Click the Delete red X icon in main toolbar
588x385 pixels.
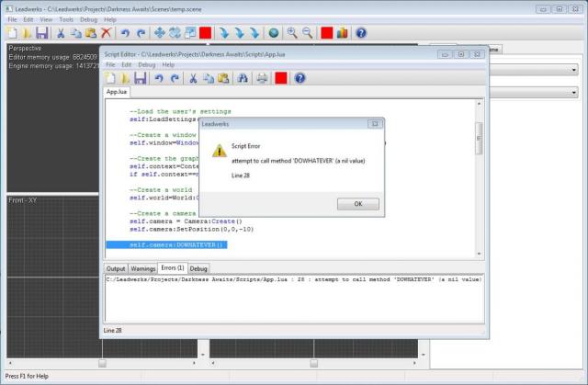[x=107, y=33]
